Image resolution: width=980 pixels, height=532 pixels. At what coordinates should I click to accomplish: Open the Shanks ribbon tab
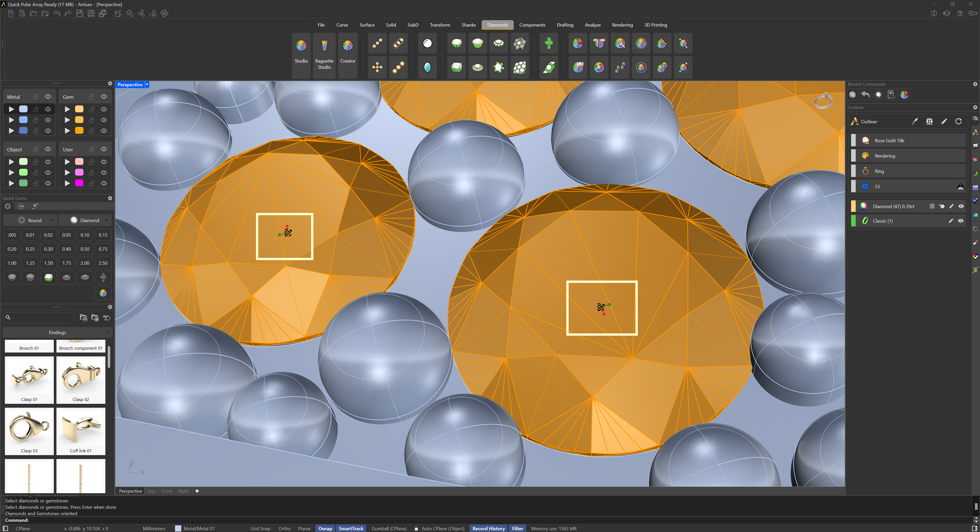pos(468,25)
